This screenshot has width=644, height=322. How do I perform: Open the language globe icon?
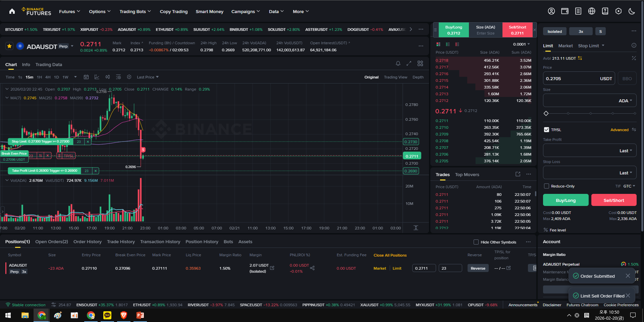[592, 11]
